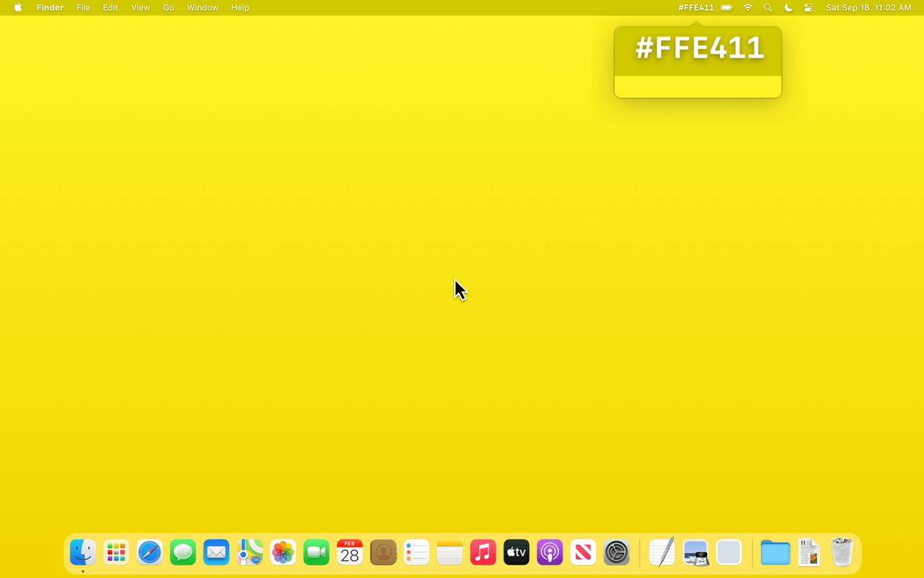The height and width of the screenshot is (578, 924).
Task: Click the #FFE411 color picker menu bar item
Action: pyautogui.click(x=696, y=8)
